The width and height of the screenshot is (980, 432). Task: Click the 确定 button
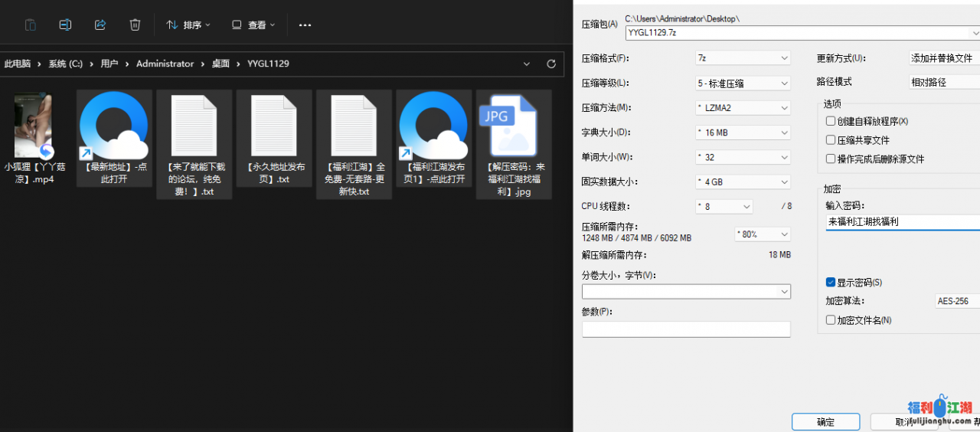click(825, 422)
